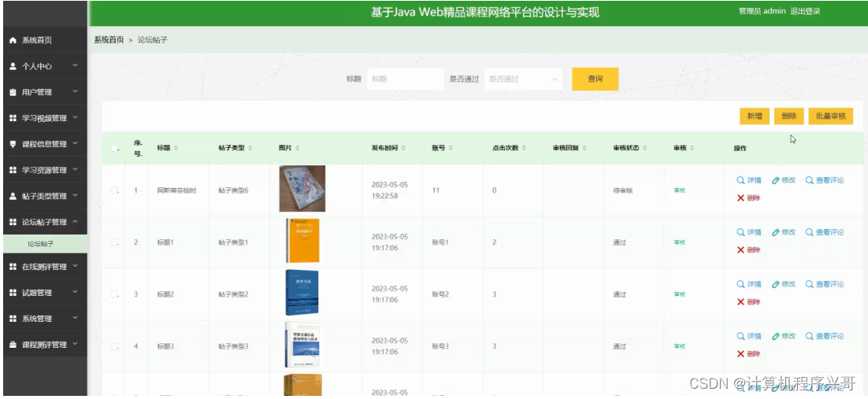The width and height of the screenshot is (868, 399).
Task: Click the 查看评论 magnifier icon in row 标题3
Action: click(x=810, y=337)
